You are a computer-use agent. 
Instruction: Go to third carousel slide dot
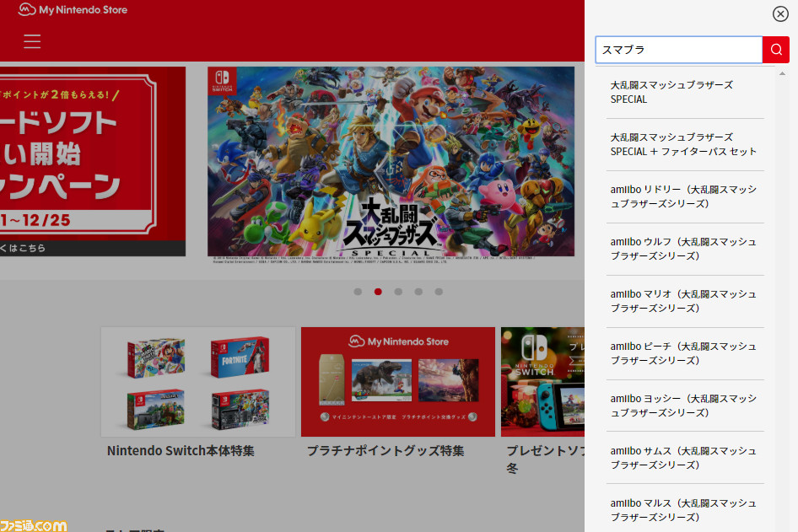398,292
